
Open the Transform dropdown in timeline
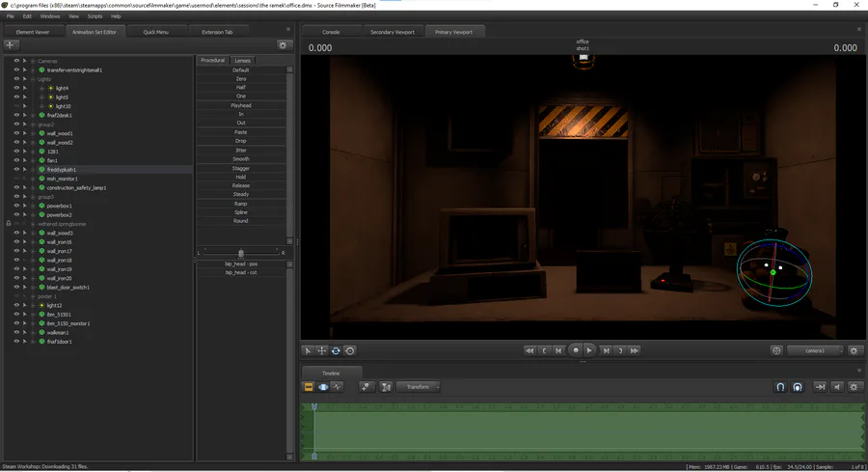(x=418, y=387)
